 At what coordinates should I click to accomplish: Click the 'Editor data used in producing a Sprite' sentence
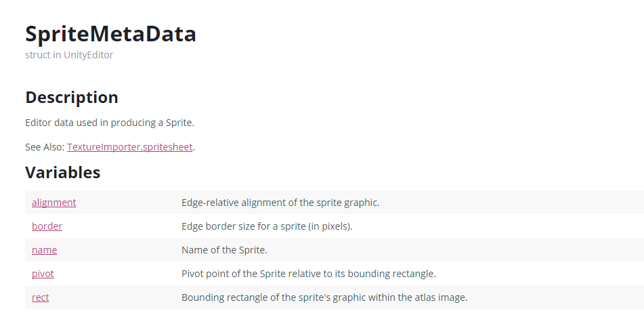110,123
